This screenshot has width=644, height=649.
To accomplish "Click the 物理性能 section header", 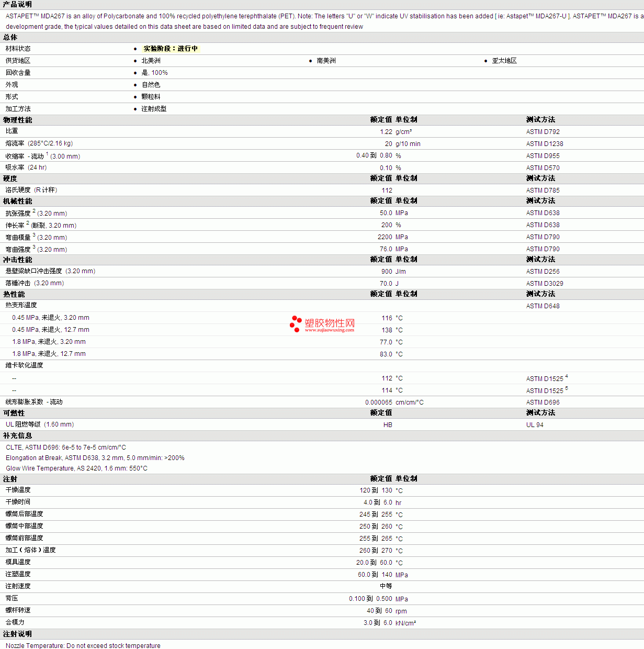I will [x=17, y=120].
